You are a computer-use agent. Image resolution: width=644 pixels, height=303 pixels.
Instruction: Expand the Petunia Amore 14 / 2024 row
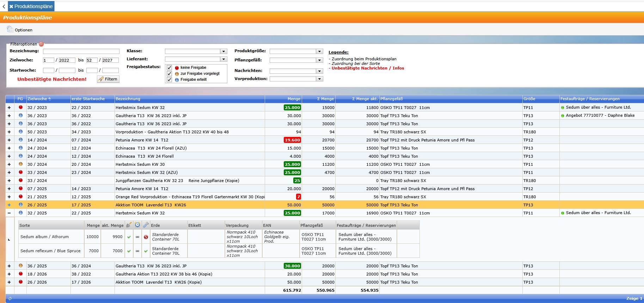pyautogui.click(x=9, y=140)
